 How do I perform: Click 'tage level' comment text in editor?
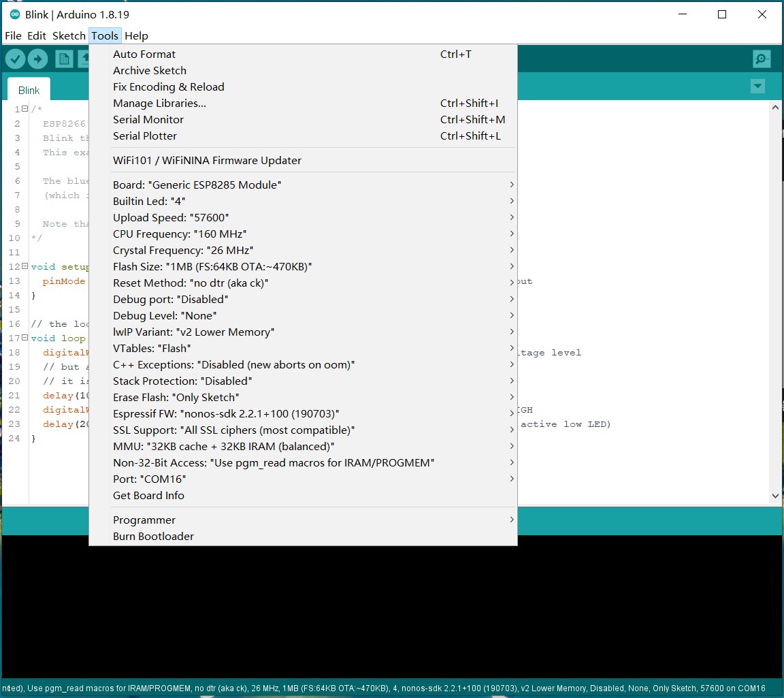tap(550, 353)
